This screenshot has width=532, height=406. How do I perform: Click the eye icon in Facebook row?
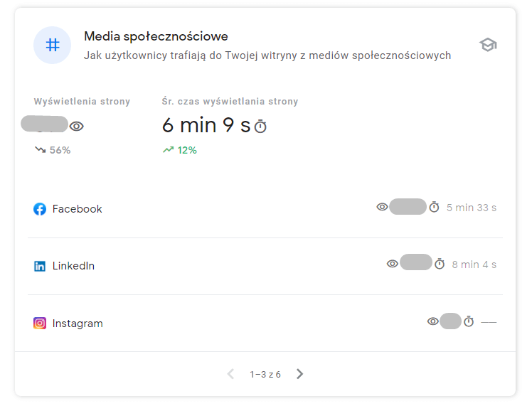pos(382,207)
